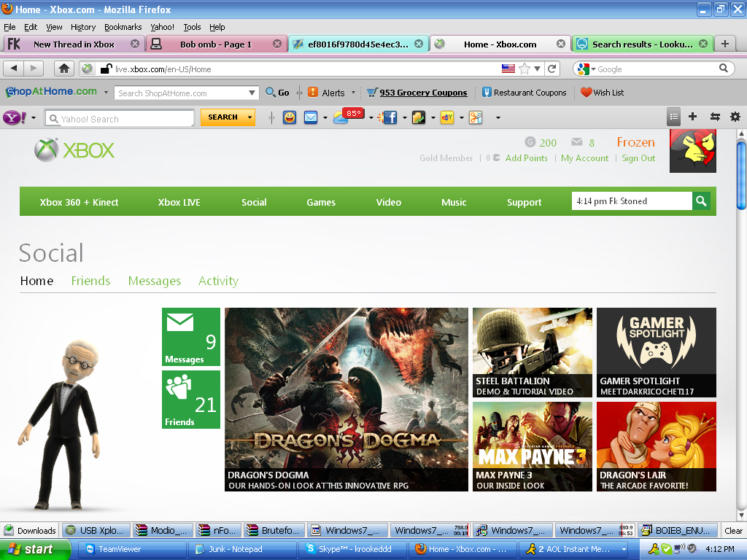Click the Windows start button
Viewport: 747px width, 560px height.
[x=35, y=550]
